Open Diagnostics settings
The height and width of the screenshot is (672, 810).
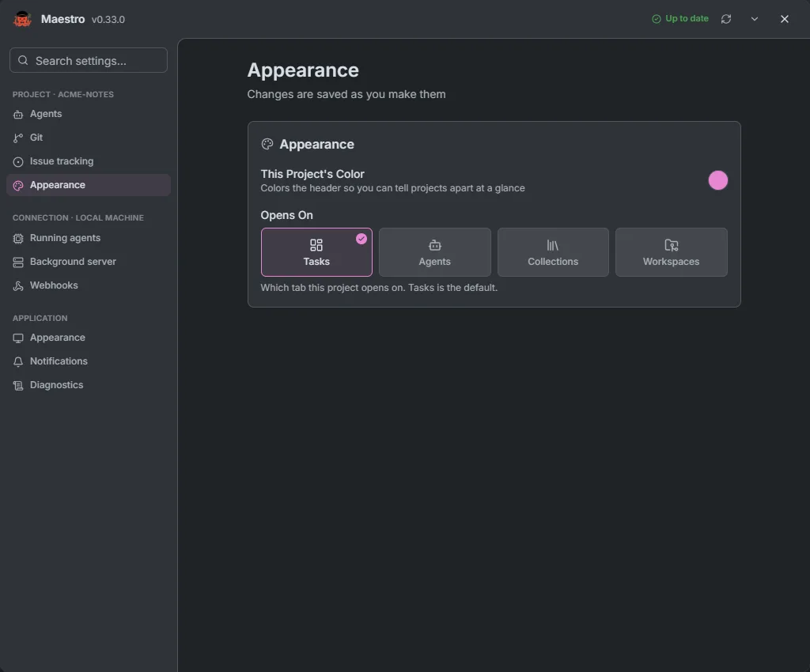click(89, 386)
